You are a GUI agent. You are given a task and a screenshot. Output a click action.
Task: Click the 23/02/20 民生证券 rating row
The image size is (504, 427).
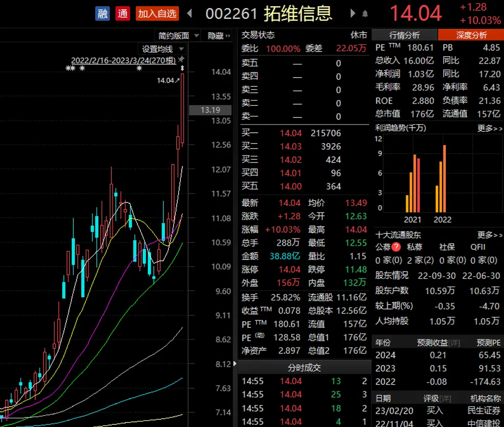pos(438,411)
